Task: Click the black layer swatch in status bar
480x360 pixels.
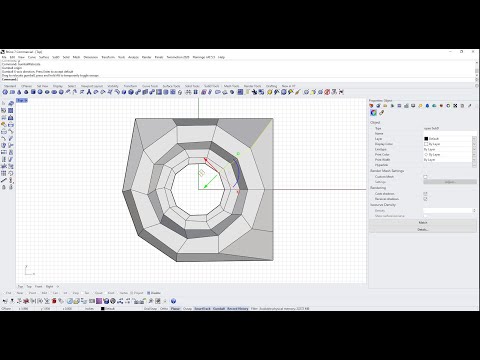Action: coord(103,308)
